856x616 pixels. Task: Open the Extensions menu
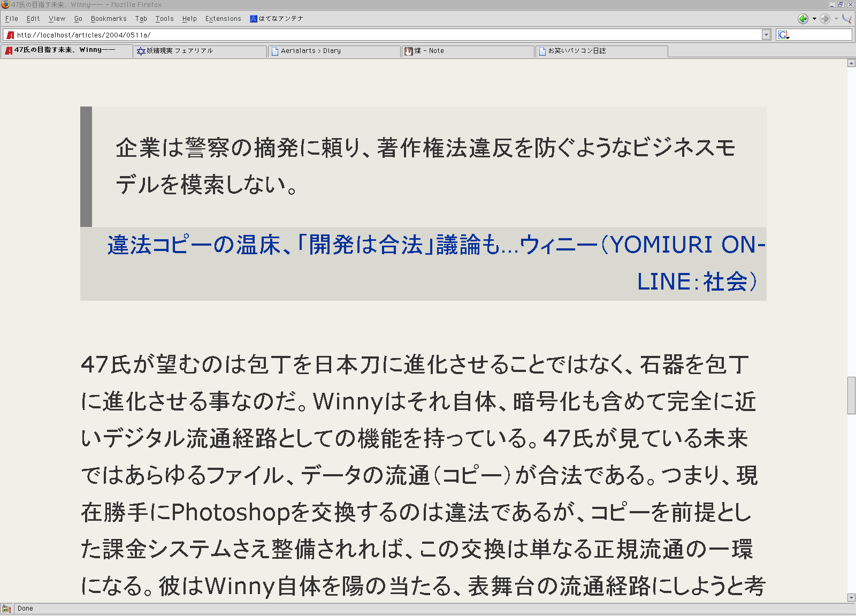pos(223,19)
